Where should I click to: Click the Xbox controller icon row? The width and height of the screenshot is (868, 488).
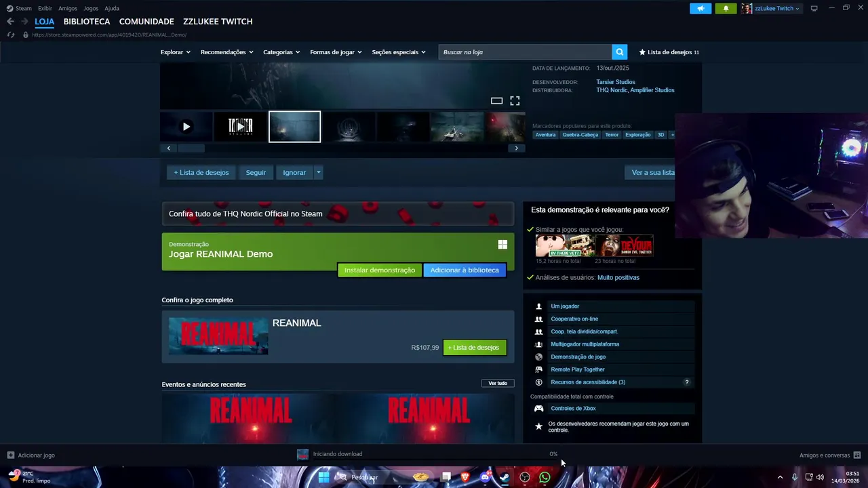612,409
